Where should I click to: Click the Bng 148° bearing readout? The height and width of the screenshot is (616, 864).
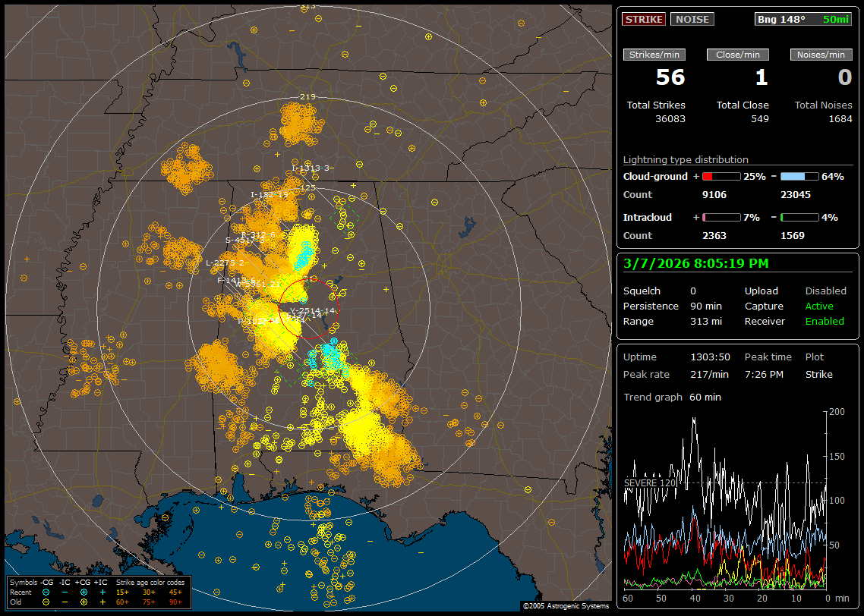781,19
